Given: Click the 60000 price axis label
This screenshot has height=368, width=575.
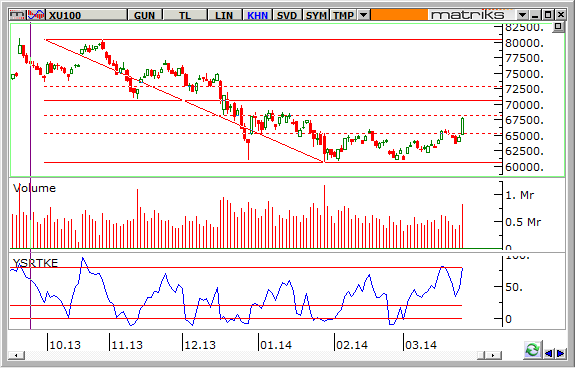Looking at the screenshot, I should pos(524,167).
